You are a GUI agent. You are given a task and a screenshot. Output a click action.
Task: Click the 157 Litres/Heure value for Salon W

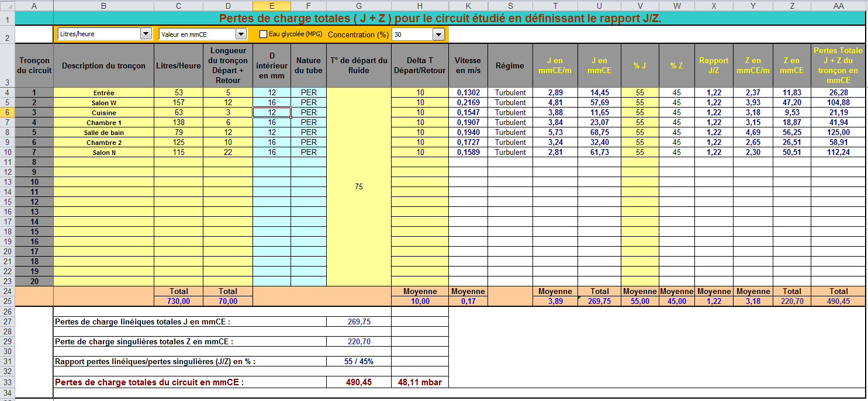[x=178, y=102]
